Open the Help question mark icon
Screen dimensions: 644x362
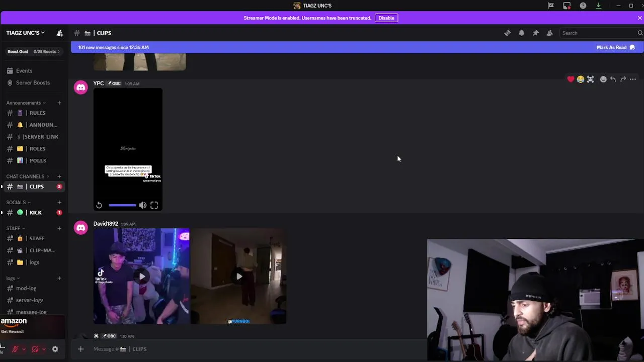pyautogui.click(x=583, y=6)
